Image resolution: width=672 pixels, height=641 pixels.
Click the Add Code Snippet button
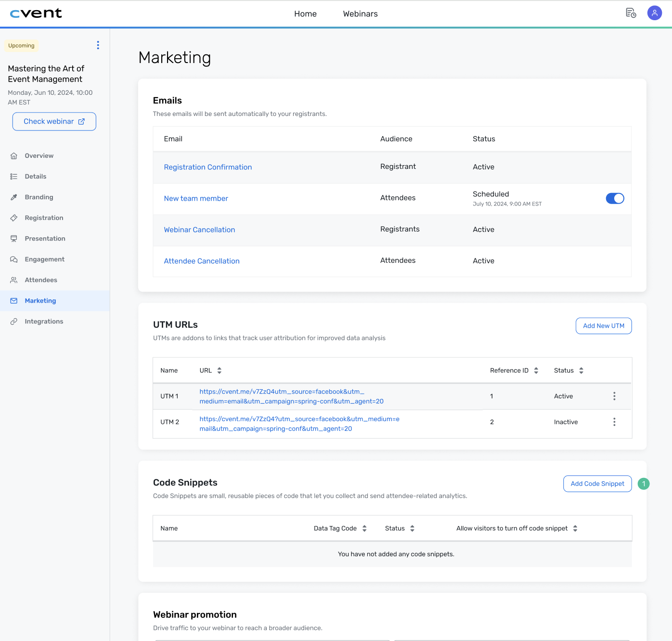point(597,484)
